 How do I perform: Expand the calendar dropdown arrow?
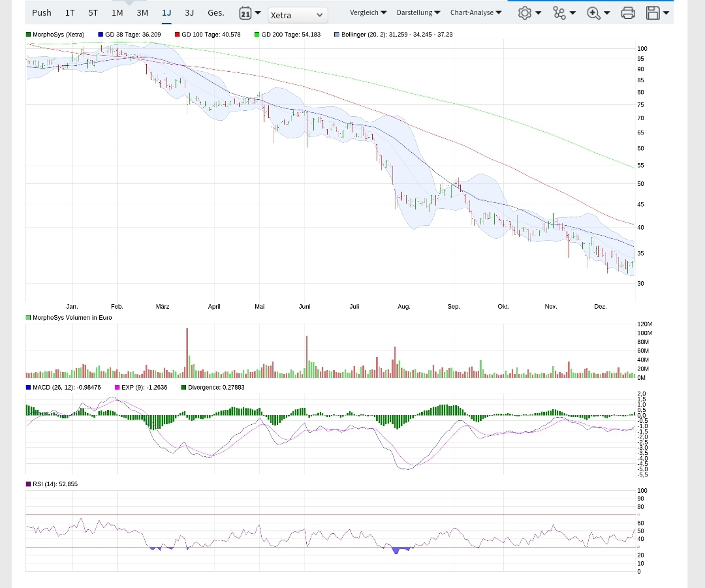(258, 12)
